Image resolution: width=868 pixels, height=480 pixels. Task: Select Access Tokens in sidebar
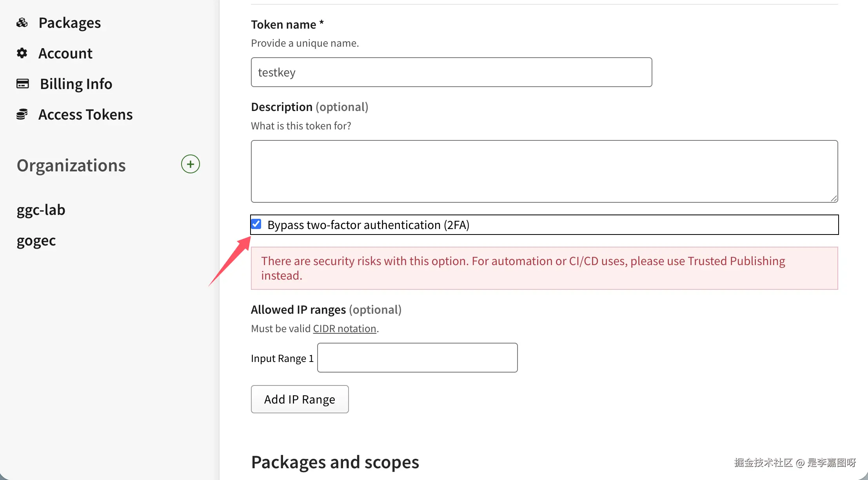click(x=85, y=115)
